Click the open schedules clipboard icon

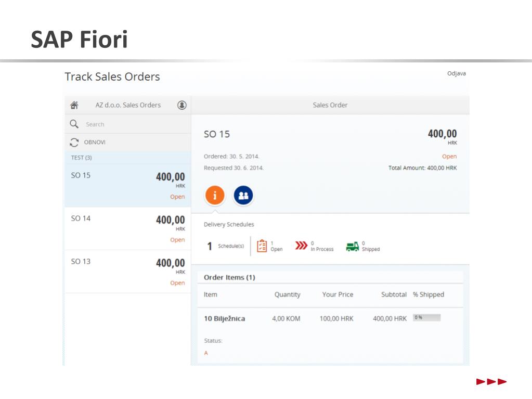pos(262,246)
